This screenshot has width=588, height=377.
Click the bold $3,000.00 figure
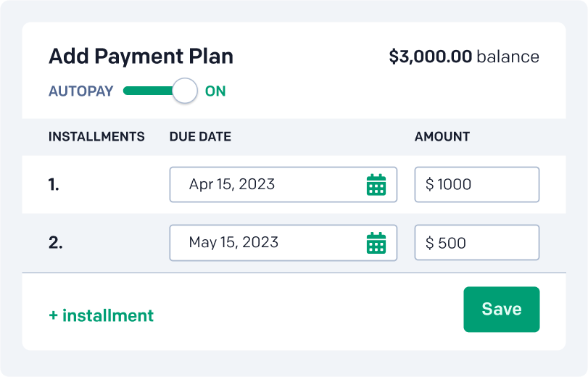[431, 57]
